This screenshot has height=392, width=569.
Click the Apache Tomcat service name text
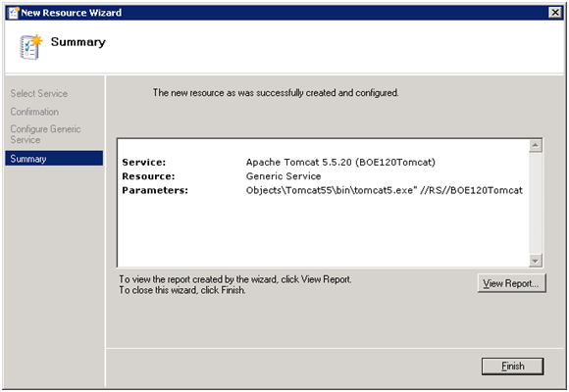pyautogui.click(x=340, y=162)
